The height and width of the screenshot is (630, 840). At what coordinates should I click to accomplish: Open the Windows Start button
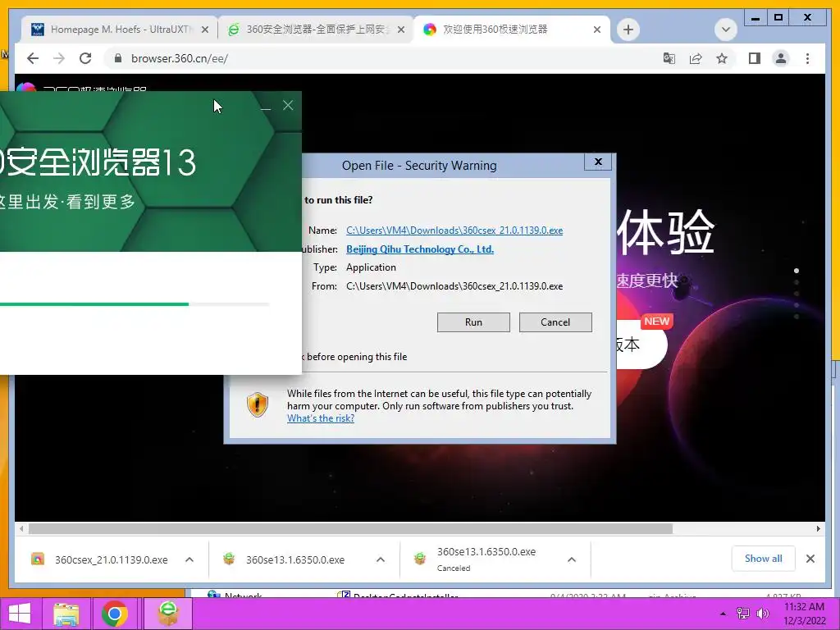(20, 614)
